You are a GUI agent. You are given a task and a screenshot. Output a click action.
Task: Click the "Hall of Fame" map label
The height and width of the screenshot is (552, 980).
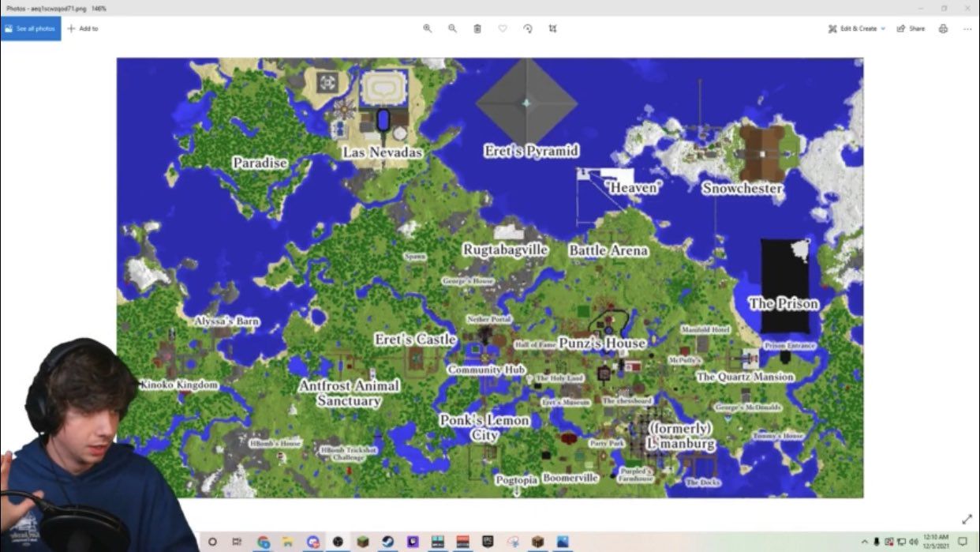[x=535, y=344]
